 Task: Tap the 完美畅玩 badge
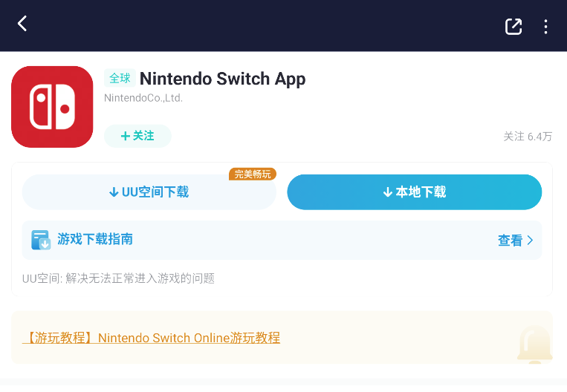[253, 174]
